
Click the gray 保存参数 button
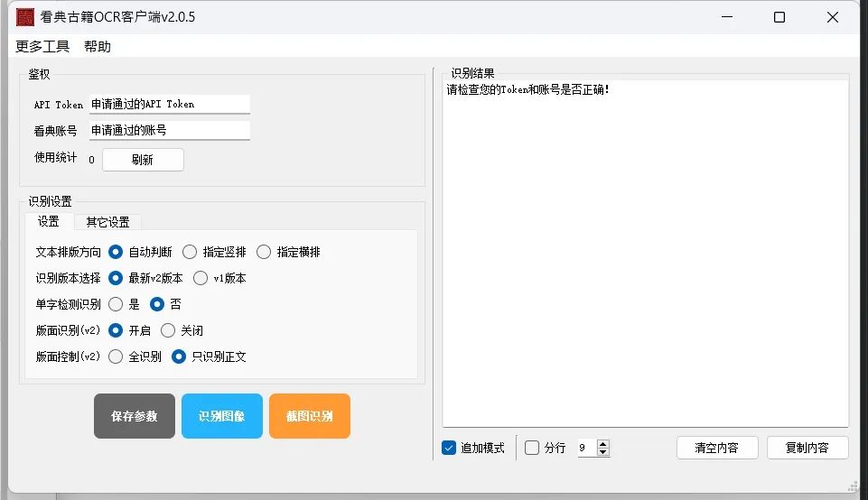click(x=135, y=416)
